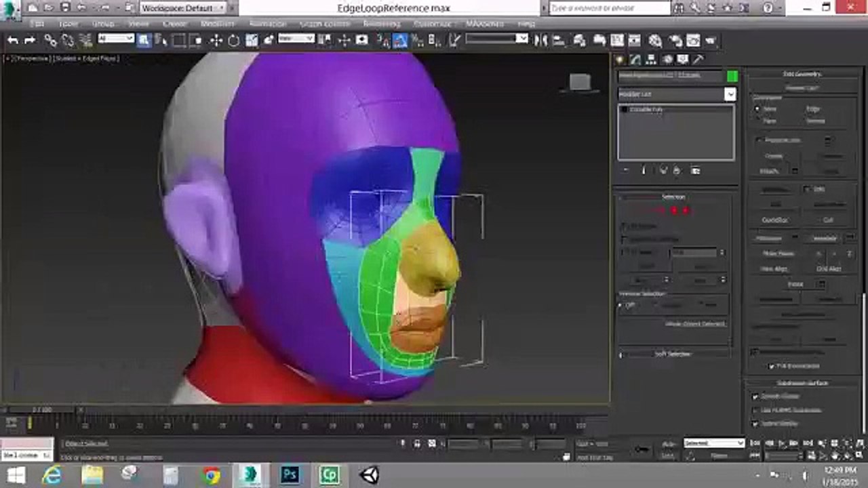This screenshot has width=868, height=488.
Task: Click the green object color swatch
Action: (732, 76)
